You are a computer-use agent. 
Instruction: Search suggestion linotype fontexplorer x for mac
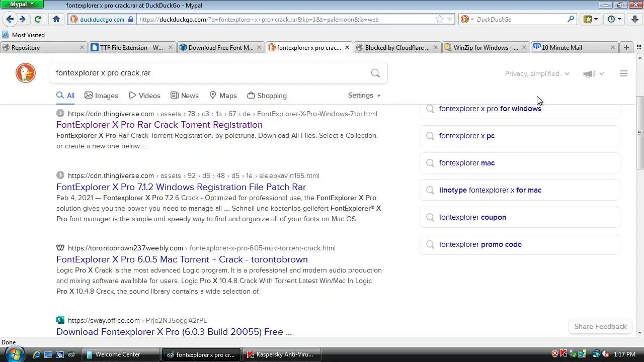pos(520,190)
